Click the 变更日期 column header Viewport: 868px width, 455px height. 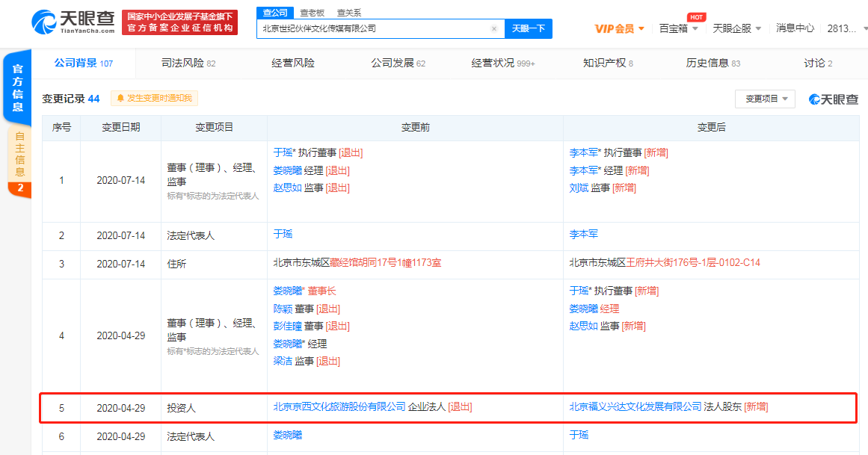120,127
